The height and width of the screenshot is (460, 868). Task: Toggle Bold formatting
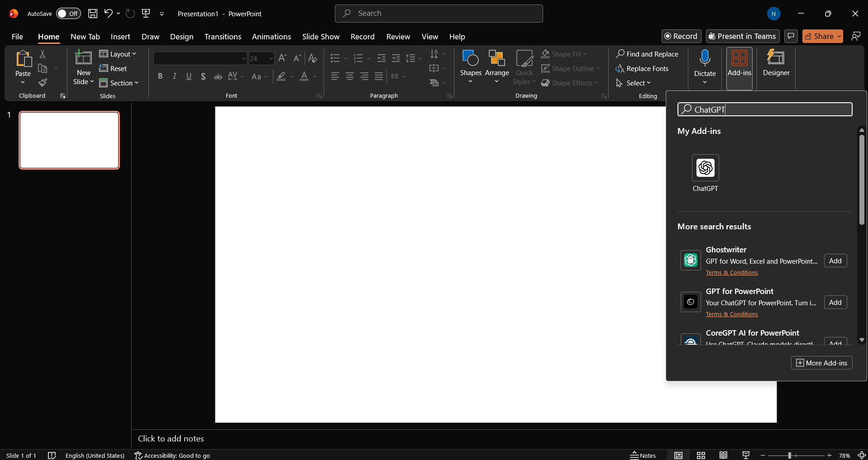[160, 76]
